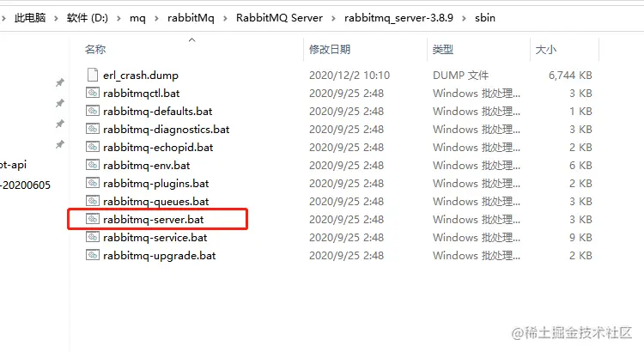Expand breadcrumb chevron after rabbitmq_server-3.8.9

coord(464,19)
